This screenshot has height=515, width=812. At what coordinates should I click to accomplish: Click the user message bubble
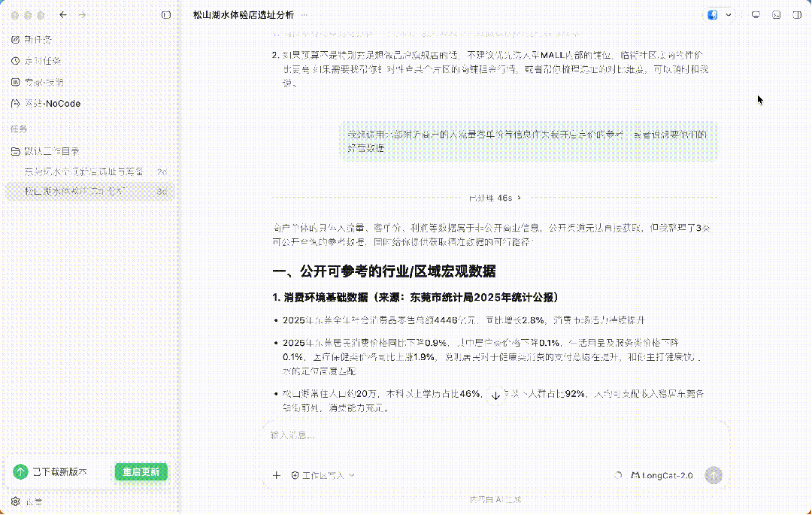pyautogui.click(x=529, y=141)
